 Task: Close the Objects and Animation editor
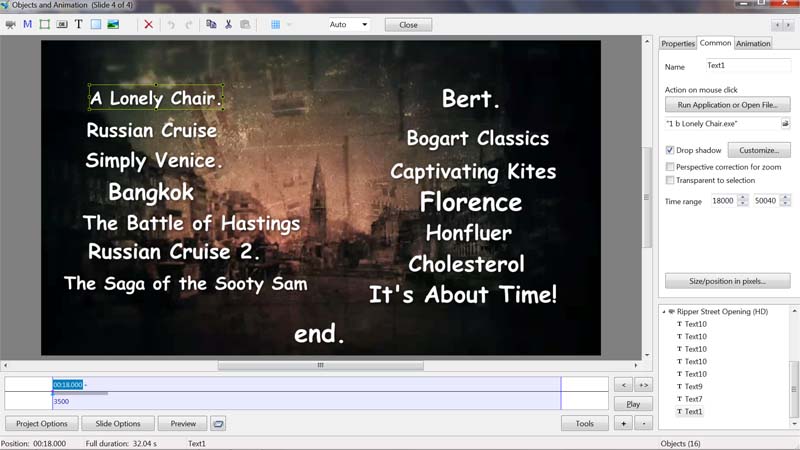click(408, 25)
